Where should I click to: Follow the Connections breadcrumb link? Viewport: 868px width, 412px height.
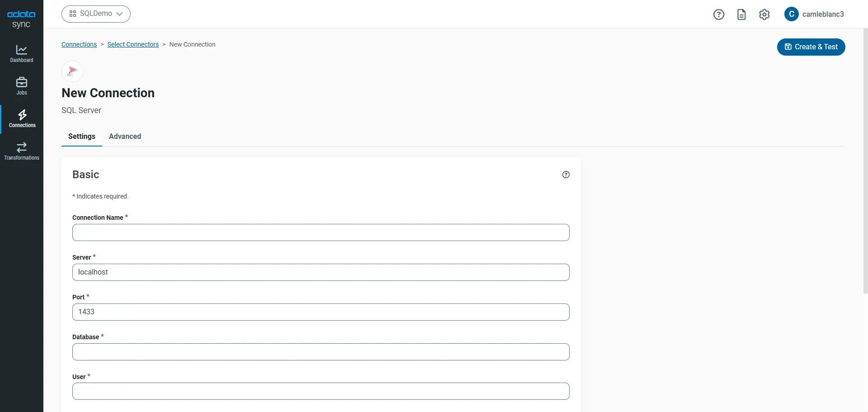point(79,44)
